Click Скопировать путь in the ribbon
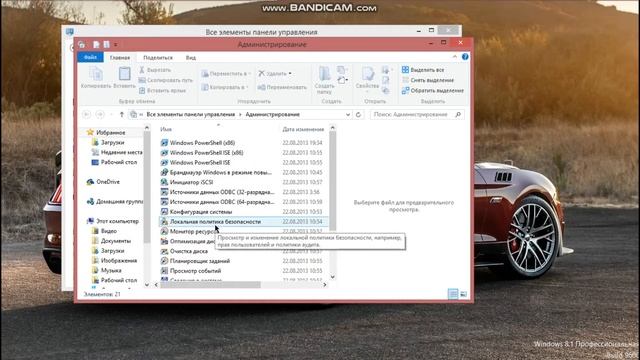The width and height of the screenshot is (640, 360). pos(165,80)
